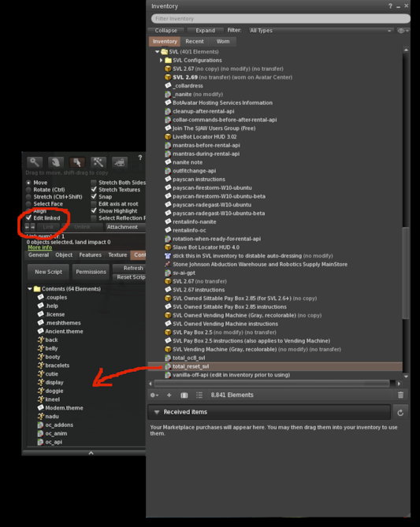The image size is (420, 527).
Task: Click the oc_addons script icon in Contents
Action: click(x=41, y=425)
